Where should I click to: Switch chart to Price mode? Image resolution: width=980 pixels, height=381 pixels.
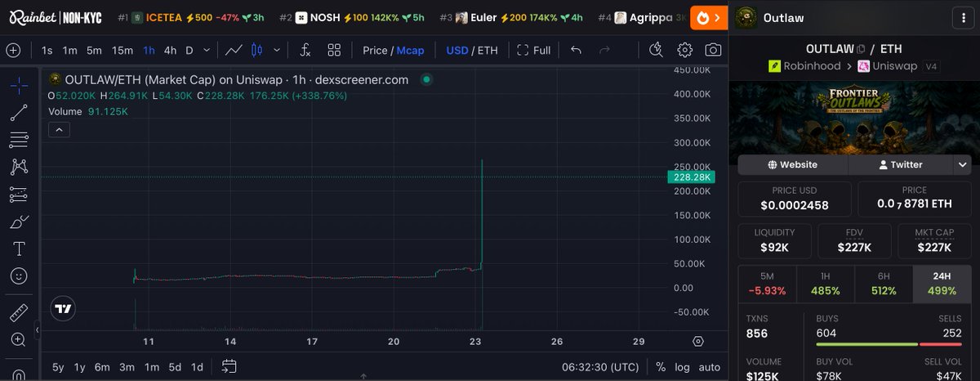pos(375,50)
